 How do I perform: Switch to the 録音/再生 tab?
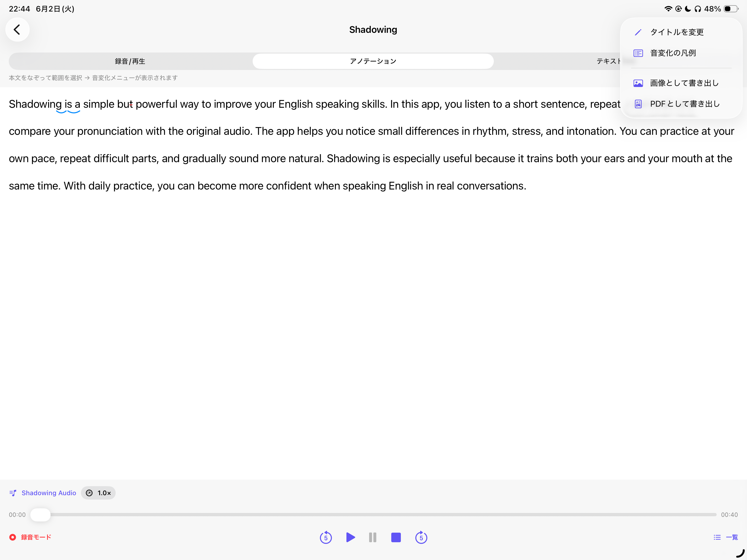(x=130, y=61)
